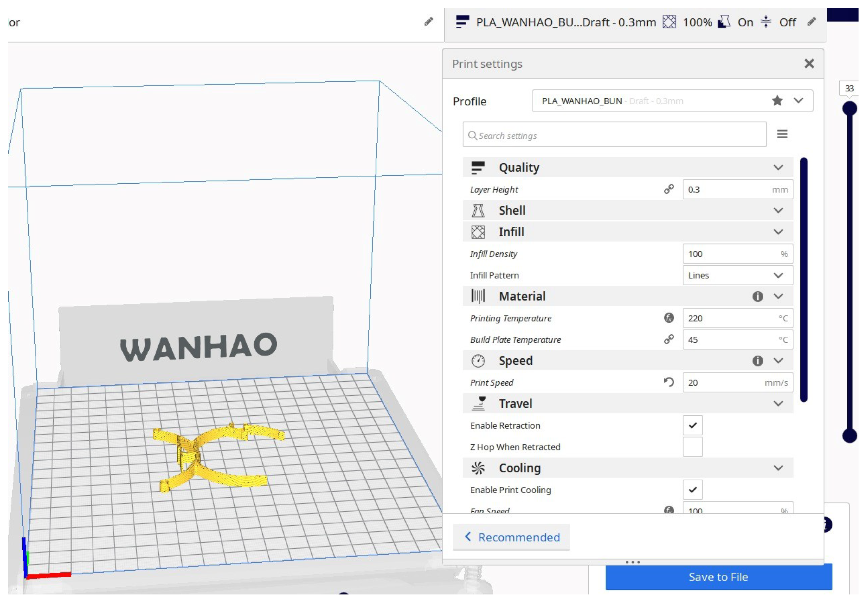Click the top handle of layer slider

[x=849, y=108]
